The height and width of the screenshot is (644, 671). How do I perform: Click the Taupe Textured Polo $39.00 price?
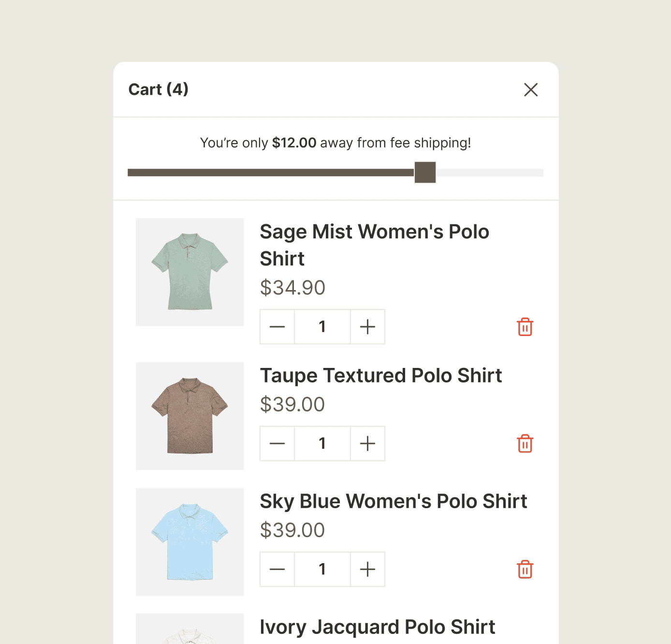pos(292,404)
